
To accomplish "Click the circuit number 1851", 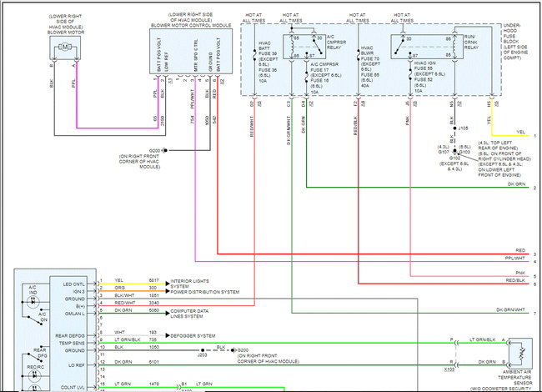I will (x=153, y=295).
